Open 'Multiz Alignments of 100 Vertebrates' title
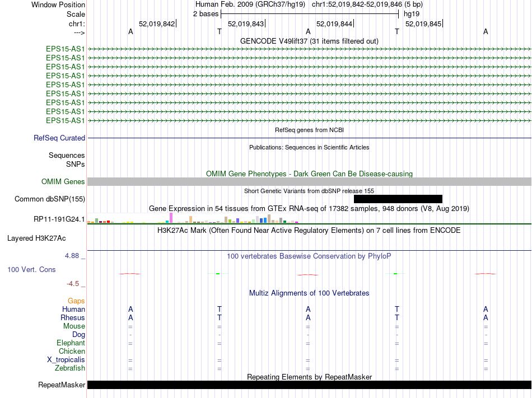The width and height of the screenshot is (532, 398). (309, 293)
